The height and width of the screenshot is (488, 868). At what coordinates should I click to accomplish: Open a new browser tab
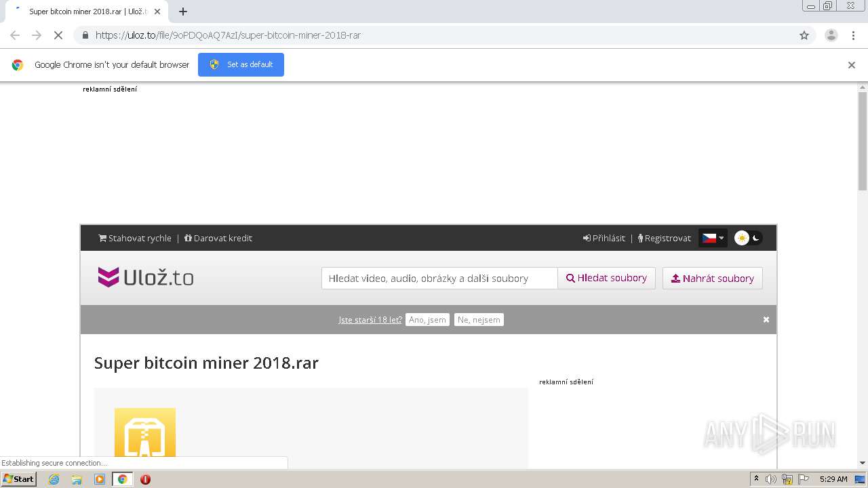pos(183,12)
